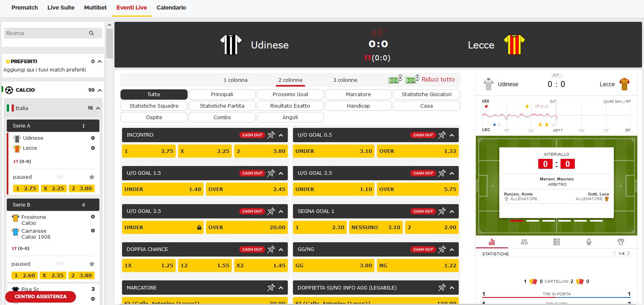Click the Calcio soccer ball icon
Image resolution: width=644 pixels, height=305 pixels.
[9, 90]
